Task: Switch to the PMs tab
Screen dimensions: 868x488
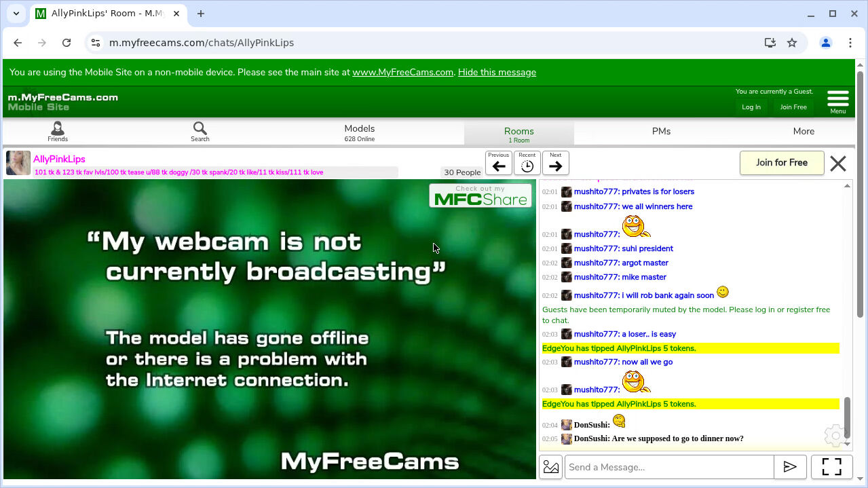Action: (x=661, y=132)
